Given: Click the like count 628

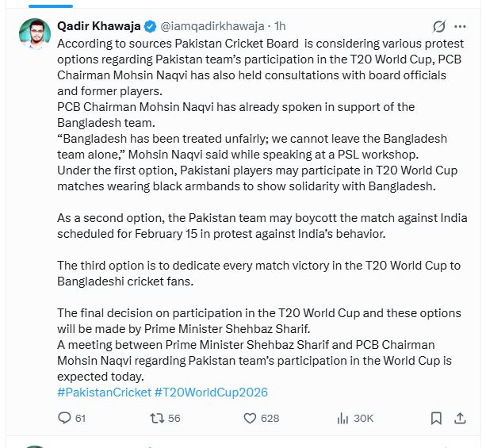Looking at the screenshot, I should click(x=270, y=418).
